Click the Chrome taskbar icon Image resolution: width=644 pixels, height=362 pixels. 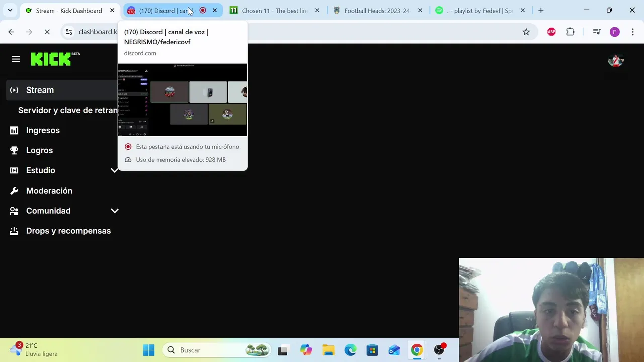point(417,350)
